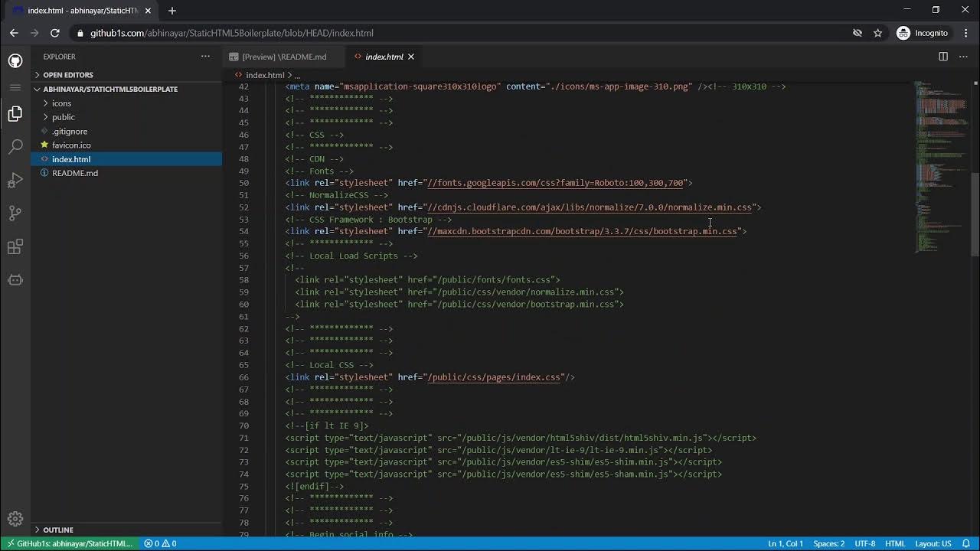Screen dimensions: 980x551
Task: Close the browser tab index.html
Action: point(149,11)
